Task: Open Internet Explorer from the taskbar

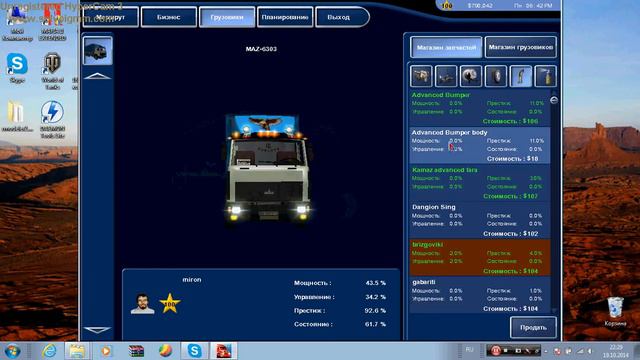Action: click(49, 351)
